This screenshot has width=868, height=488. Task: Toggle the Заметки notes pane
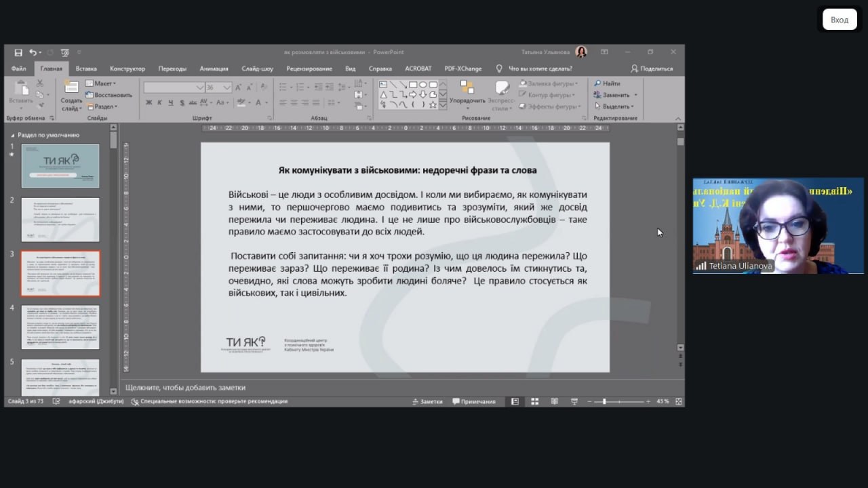click(427, 401)
